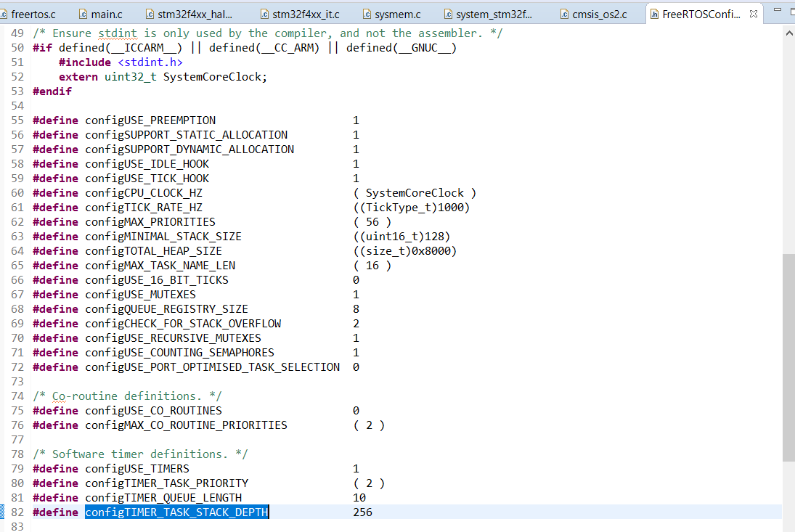This screenshot has height=532, width=795.
Task: Click on configUSE_TIMERS text
Action: point(137,469)
